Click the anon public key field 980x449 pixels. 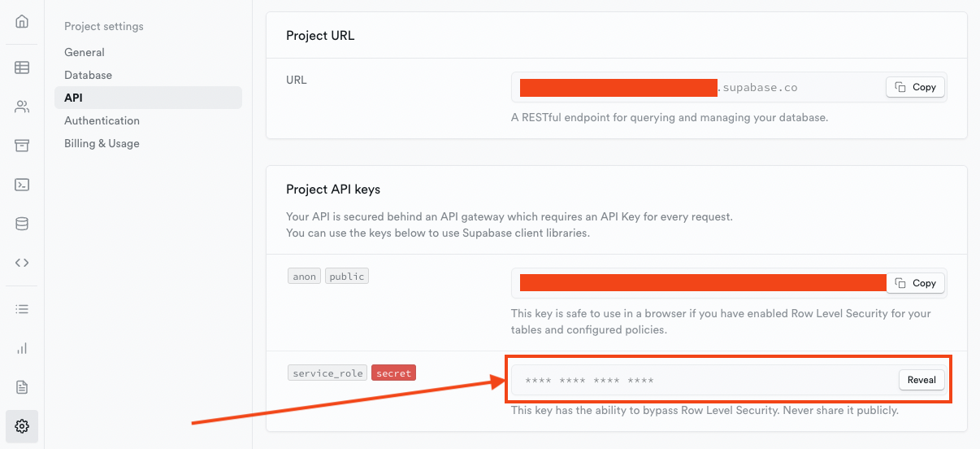729,283
